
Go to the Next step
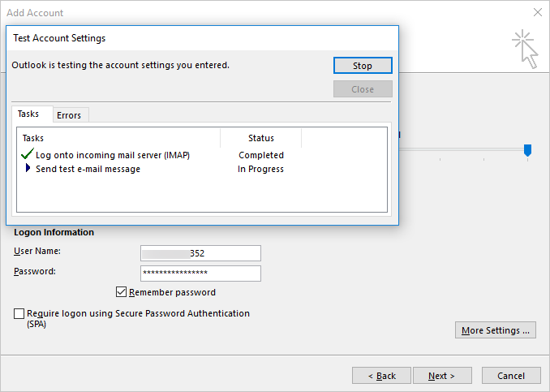tap(442, 376)
